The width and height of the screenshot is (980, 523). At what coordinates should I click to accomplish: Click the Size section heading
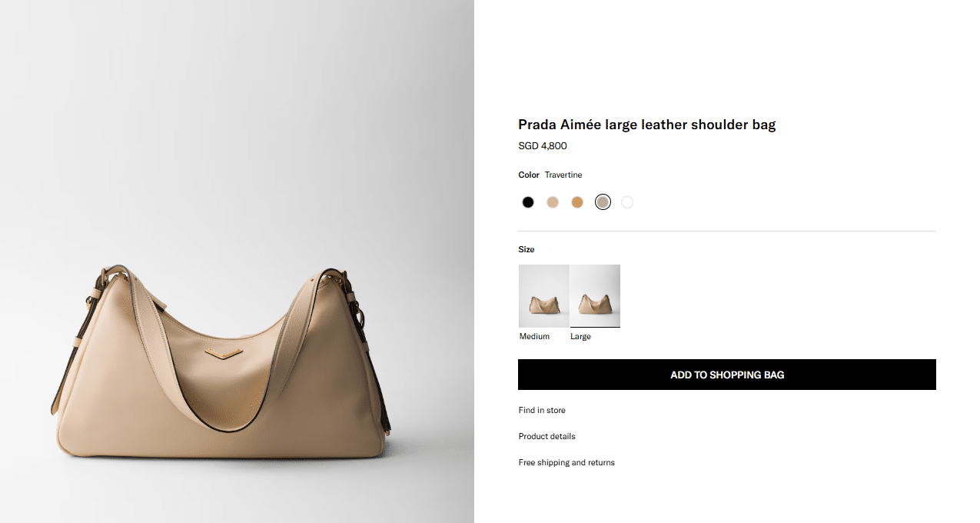(x=527, y=250)
